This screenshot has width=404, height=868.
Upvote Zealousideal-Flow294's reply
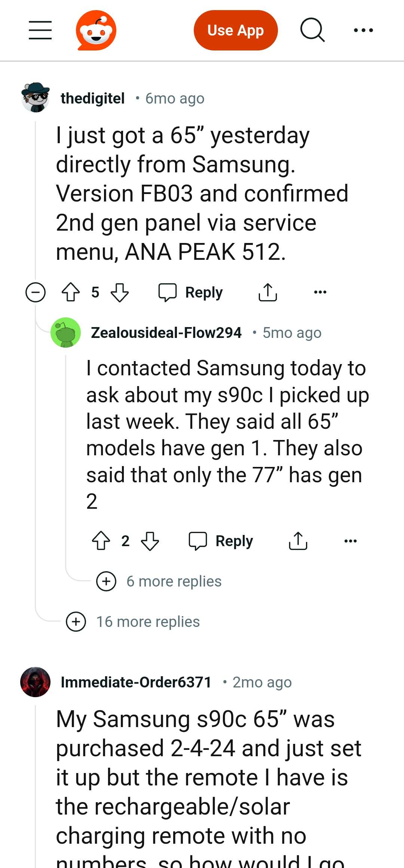[101, 541]
